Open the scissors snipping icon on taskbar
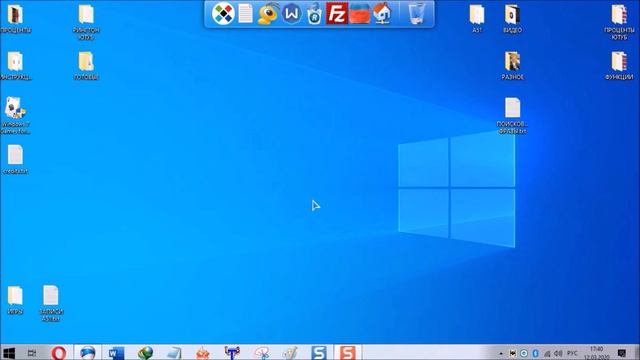The width and height of the screenshot is (640, 360). pyautogui.click(x=261, y=353)
